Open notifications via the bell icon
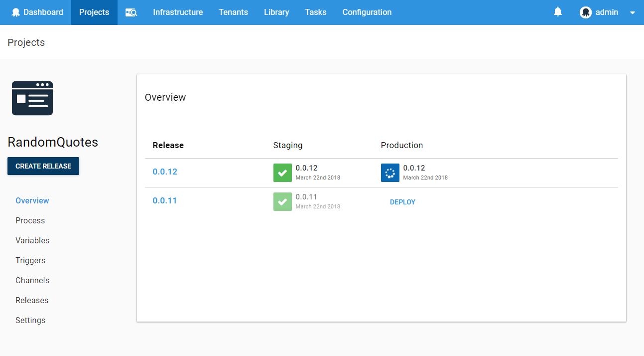Screen dimensions: 644x356 (557, 12)
